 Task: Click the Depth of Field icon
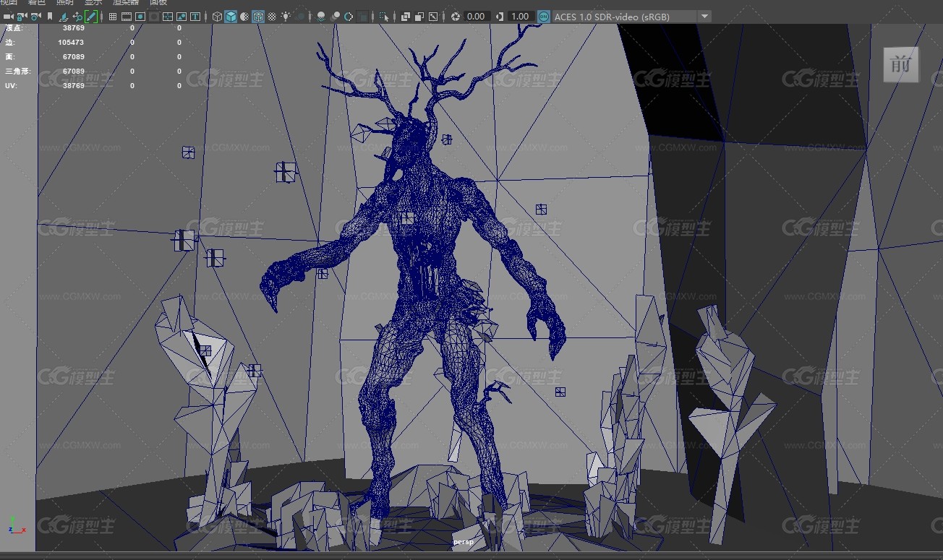pos(362,17)
